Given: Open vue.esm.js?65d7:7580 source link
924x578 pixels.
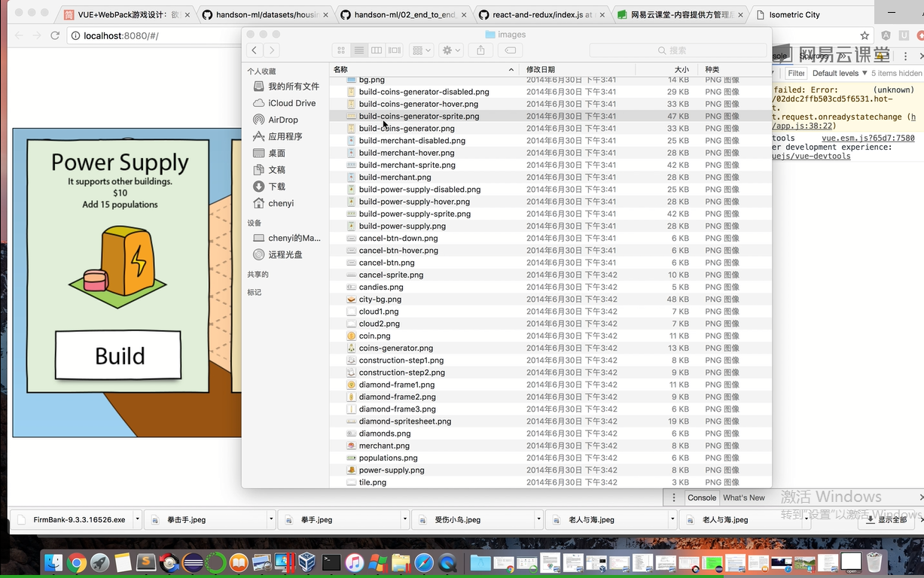Looking at the screenshot, I should [x=868, y=138].
